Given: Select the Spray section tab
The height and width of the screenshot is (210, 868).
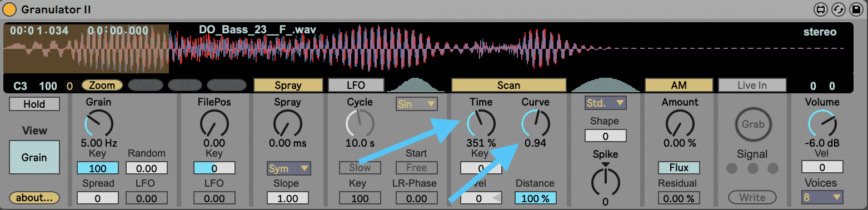Looking at the screenshot, I should pyautogui.click(x=288, y=85).
